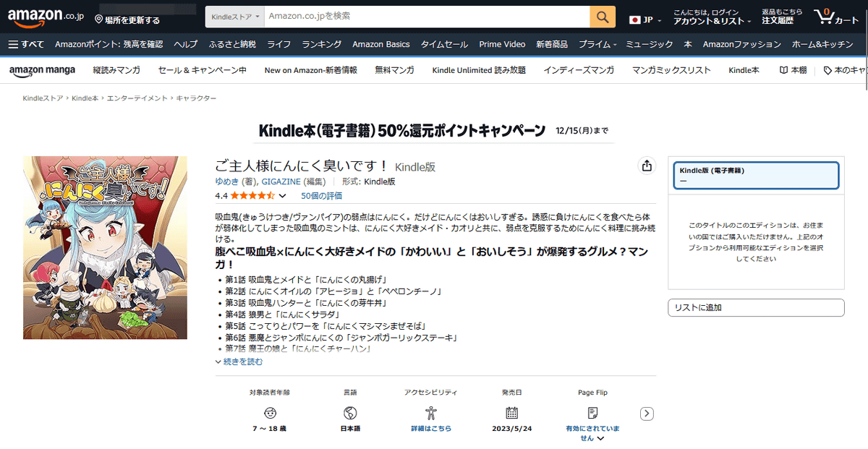Click the share icon beside title
This screenshot has width=868, height=449.
point(646,166)
